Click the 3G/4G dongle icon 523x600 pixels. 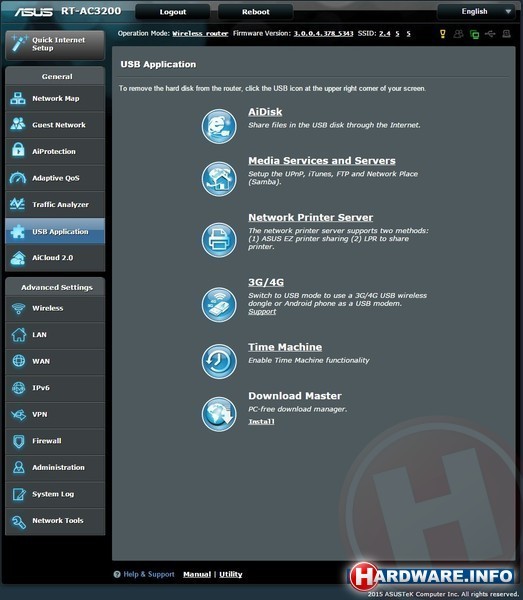[x=219, y=305]
